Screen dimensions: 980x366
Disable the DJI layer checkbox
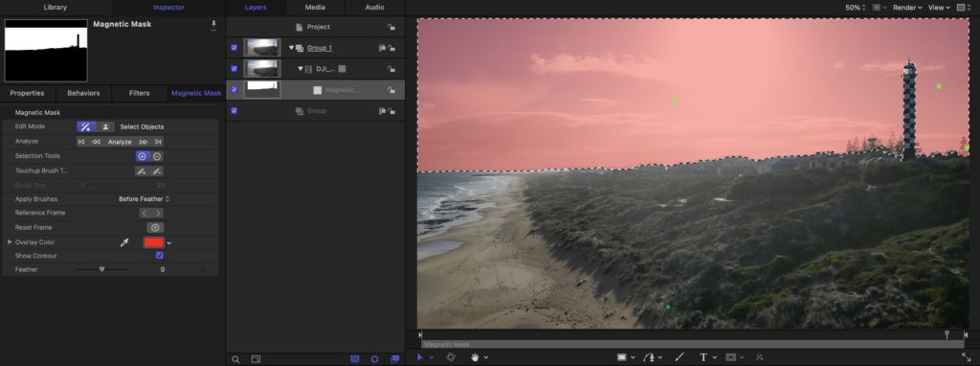coord(234,69)
